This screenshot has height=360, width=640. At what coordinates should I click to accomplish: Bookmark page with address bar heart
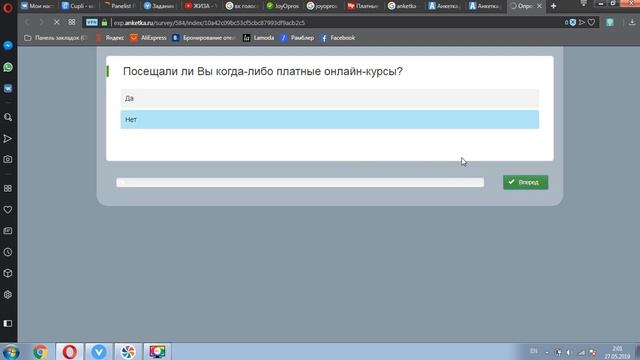click(591, 22)
